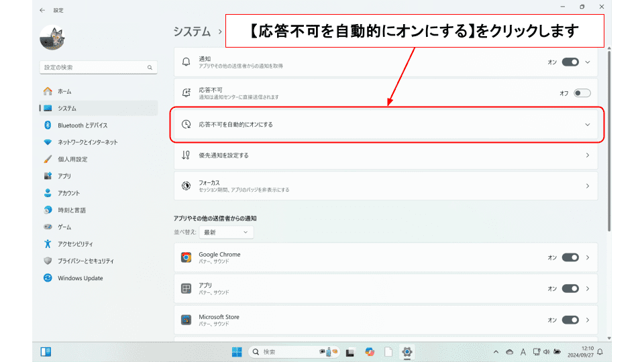Enable the 応答不可 toggle
The image size is (644, 362).
tap(582, 93)
